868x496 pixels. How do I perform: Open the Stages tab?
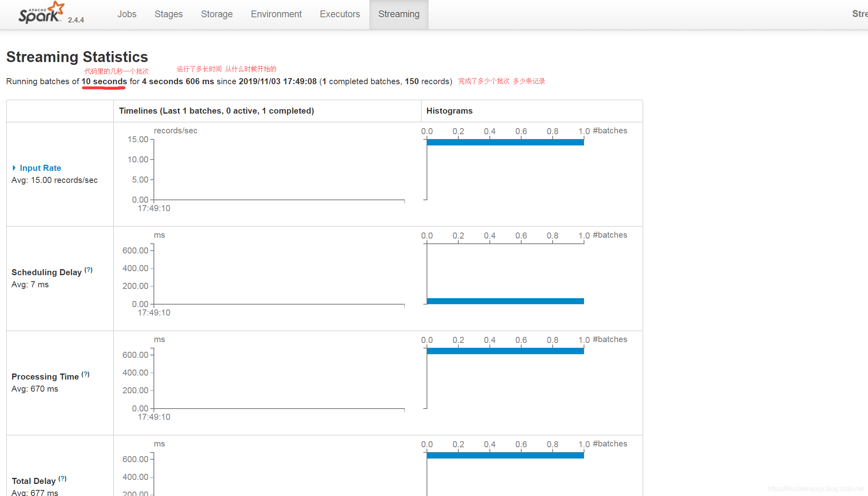pyautogui.click(x=168, y=14)
